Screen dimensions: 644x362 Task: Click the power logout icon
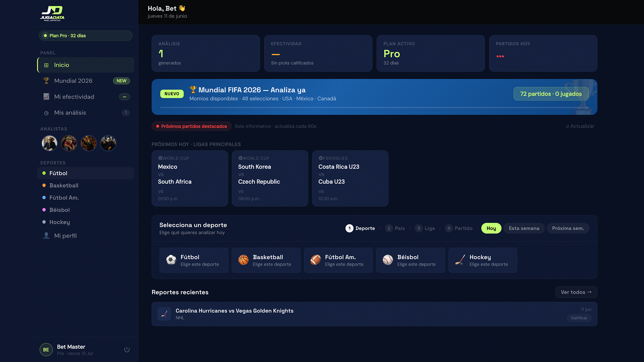point(127,350)
